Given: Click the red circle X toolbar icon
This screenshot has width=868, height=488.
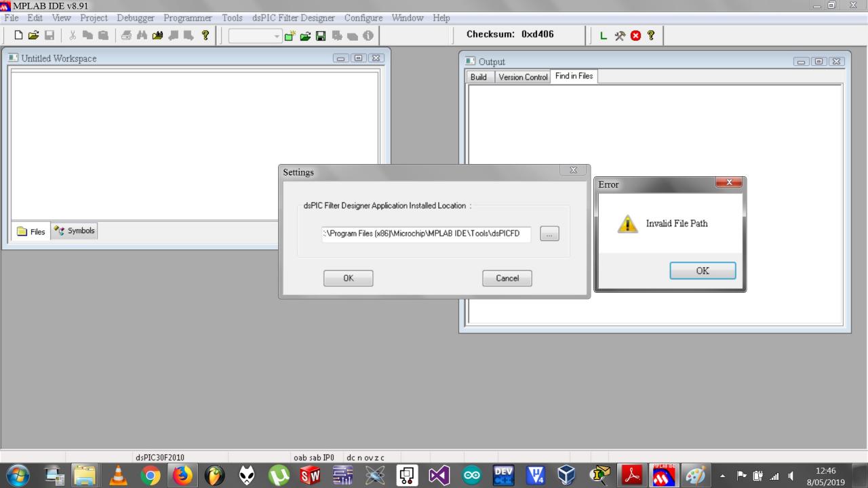Looking at the screenshot, I should click(635, 35).
